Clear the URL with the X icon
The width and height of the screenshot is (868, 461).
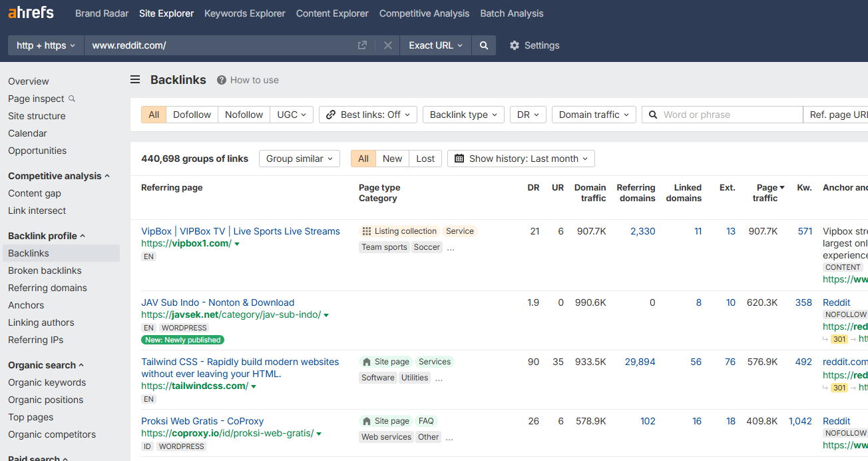pos(387,45)
